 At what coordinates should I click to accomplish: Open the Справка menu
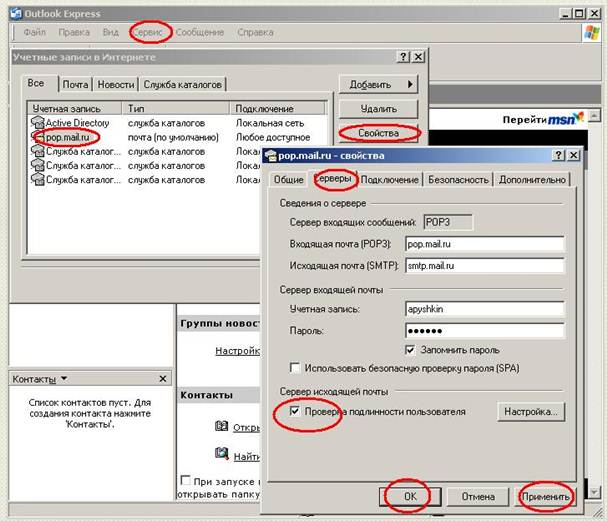[x=255, y=32]
